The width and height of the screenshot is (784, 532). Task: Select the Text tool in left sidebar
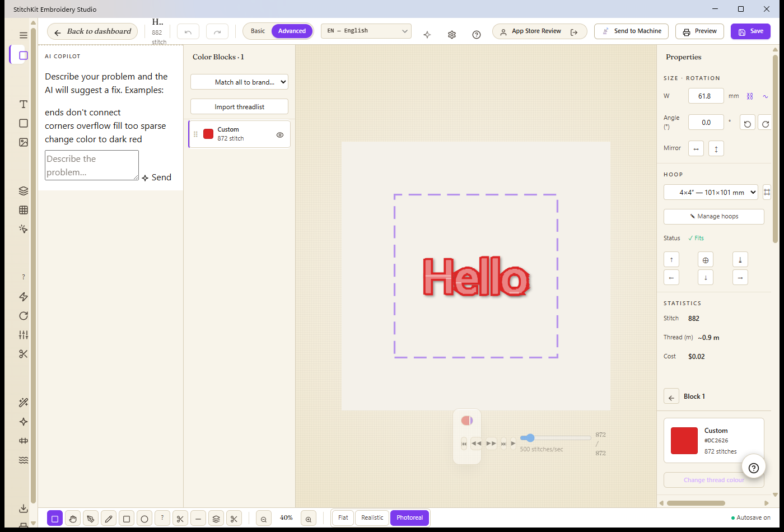tap(24, 104)
